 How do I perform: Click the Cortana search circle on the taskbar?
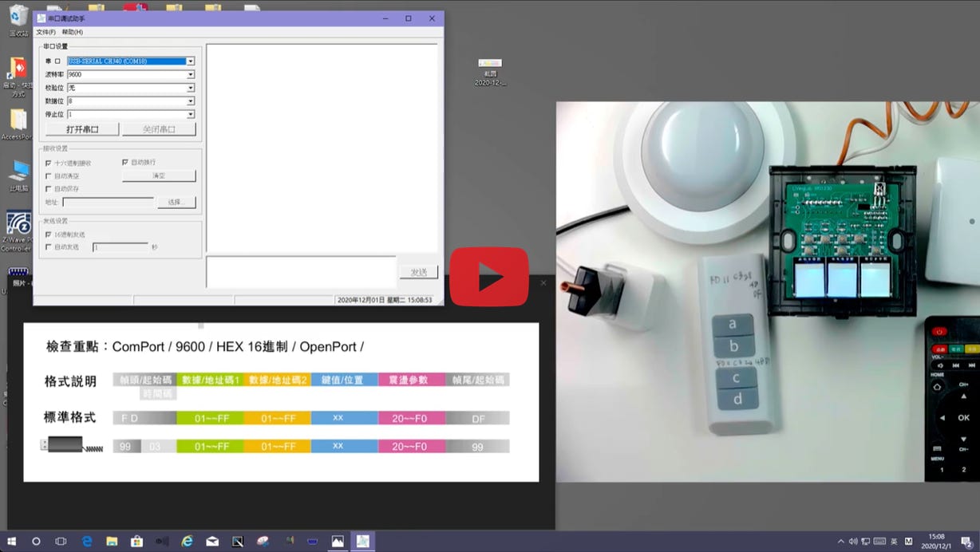[36, 541]
